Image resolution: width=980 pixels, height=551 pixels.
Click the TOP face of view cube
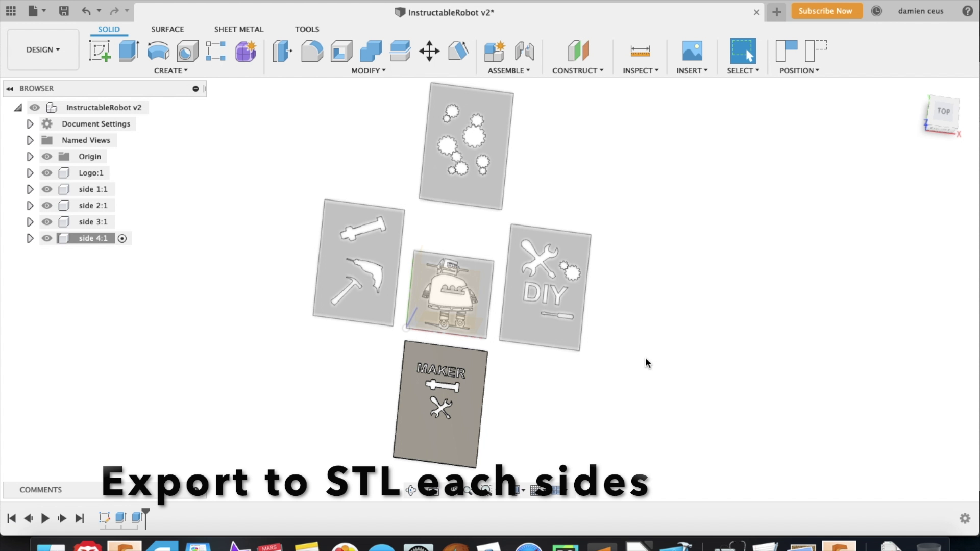943,111
